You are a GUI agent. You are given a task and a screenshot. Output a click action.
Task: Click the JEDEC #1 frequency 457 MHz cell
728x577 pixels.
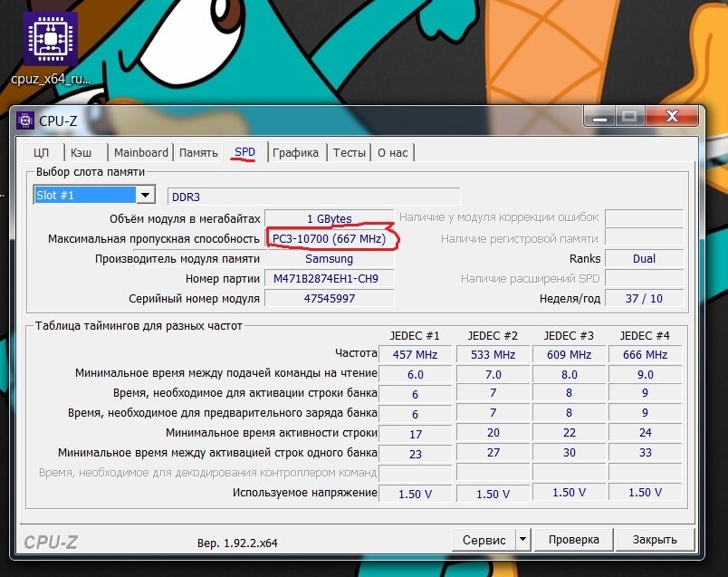click(415, 354)
